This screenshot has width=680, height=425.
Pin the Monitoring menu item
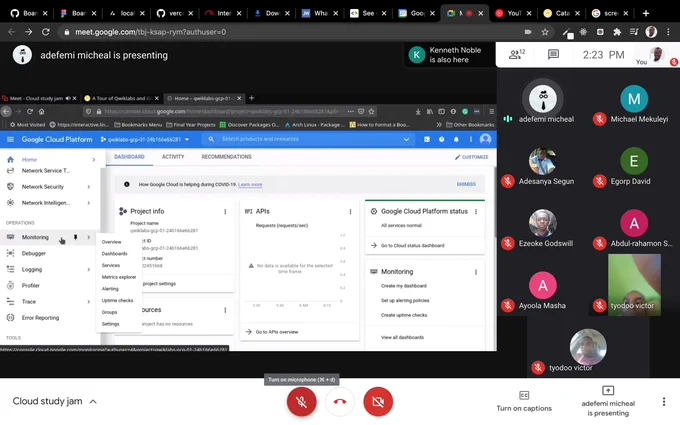[x=75, y=237]
